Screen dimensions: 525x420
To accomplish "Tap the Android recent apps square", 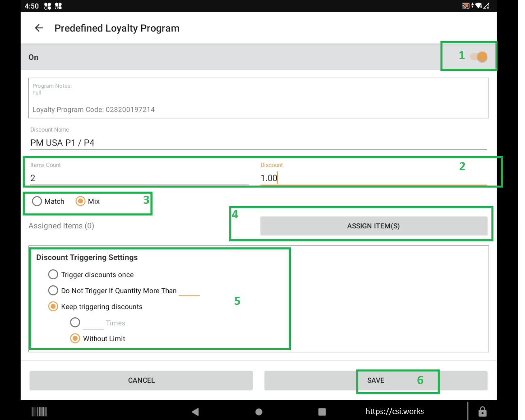I will pyautogui.click(x=322, y=412).
